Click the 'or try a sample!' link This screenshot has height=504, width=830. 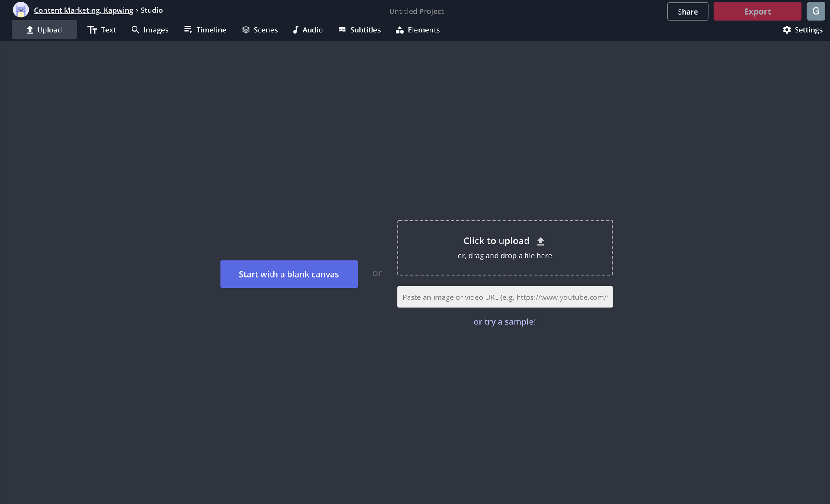(505, 322)
